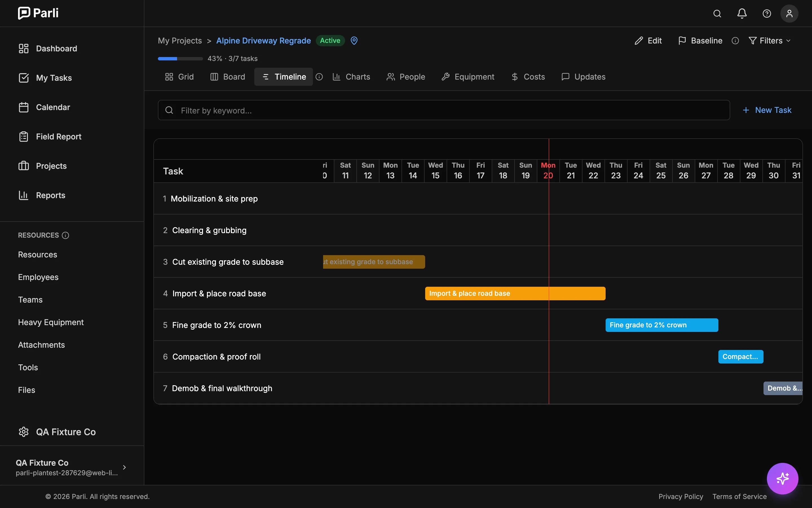
Task: Click the QA Fixture Co gear icon
Action: [23, 432]
